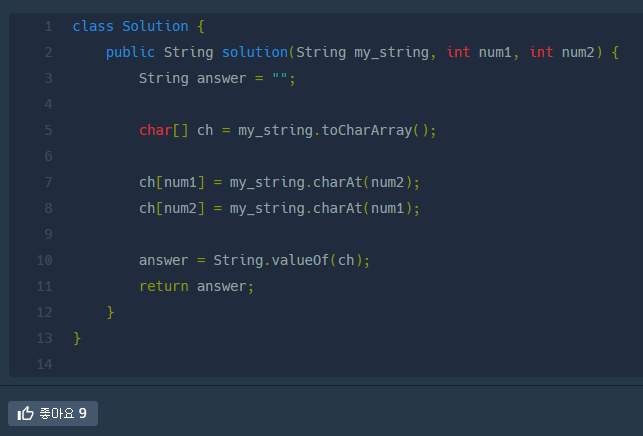The width and height of the screenshot is (643, 436).
Task: Click 'return answer;' on line 11
Action: coord(196,286)
